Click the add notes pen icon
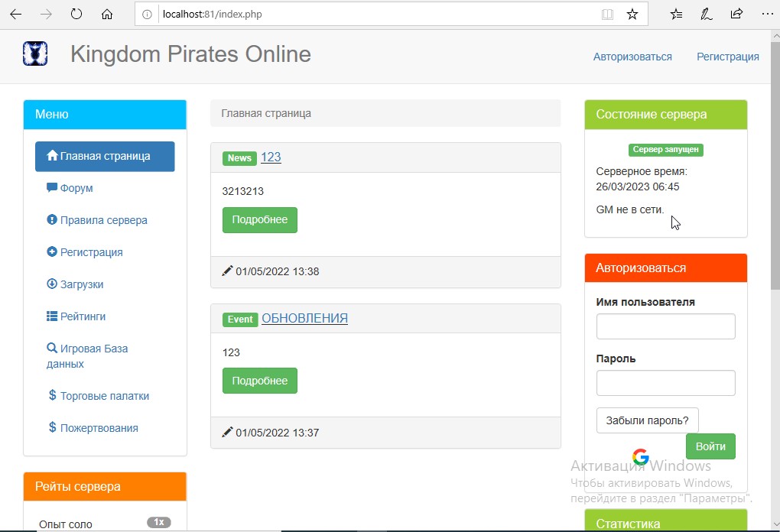 [x=707, y=14]
